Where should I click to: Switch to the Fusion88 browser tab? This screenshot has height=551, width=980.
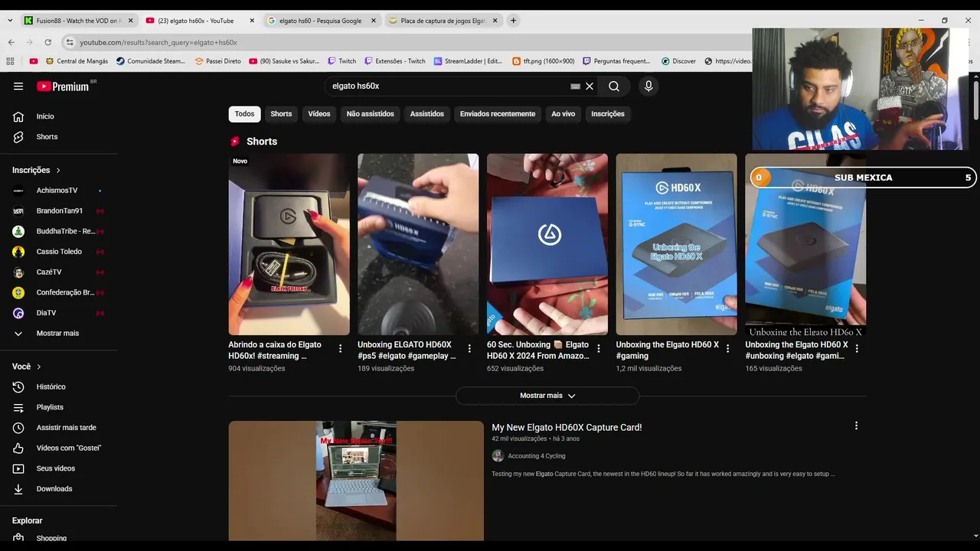point(77,21)
